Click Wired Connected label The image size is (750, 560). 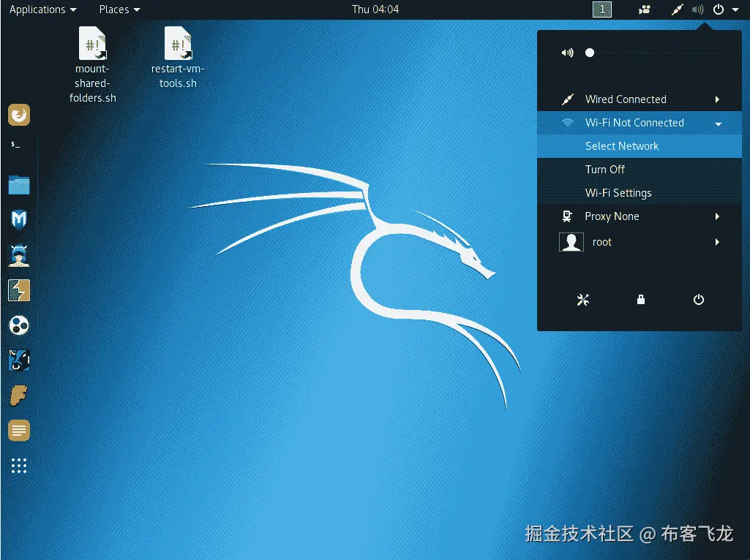pos(626,99)
